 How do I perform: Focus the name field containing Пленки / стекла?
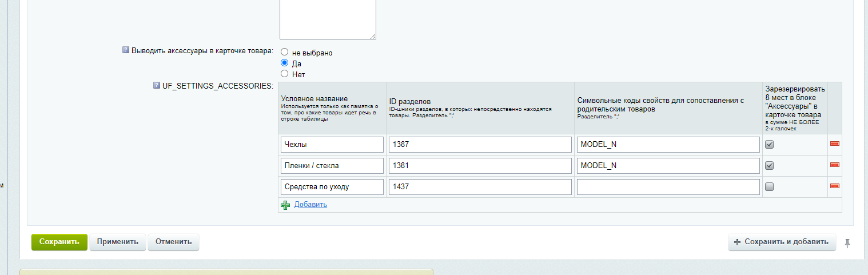tap(332, 166)
